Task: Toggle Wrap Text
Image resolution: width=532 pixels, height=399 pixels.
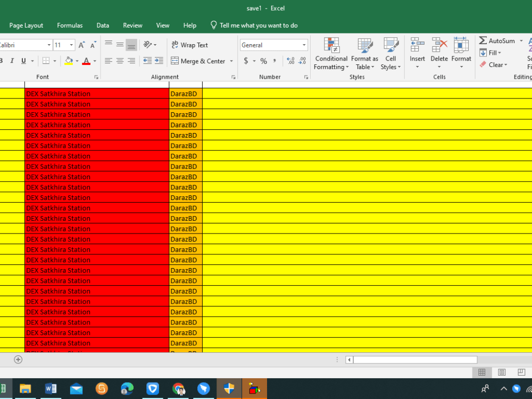Action: 190,45
